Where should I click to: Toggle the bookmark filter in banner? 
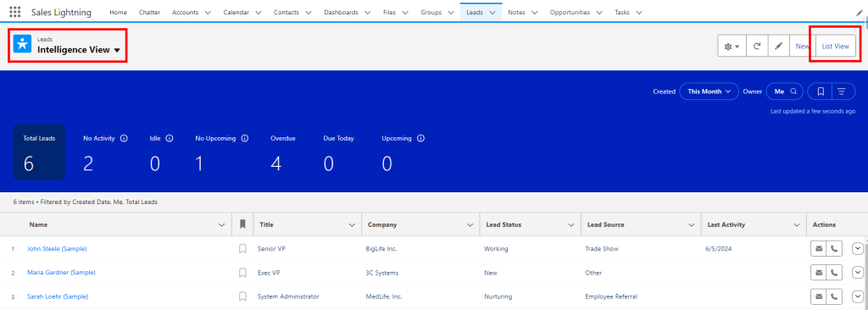point(821,91)
